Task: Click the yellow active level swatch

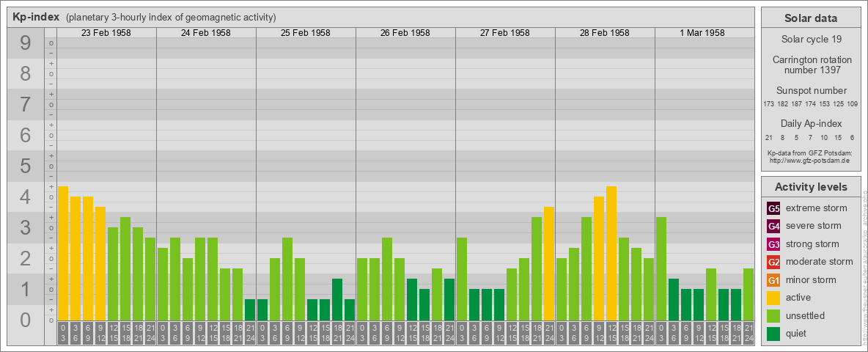Action: click(x=773, y=298)
